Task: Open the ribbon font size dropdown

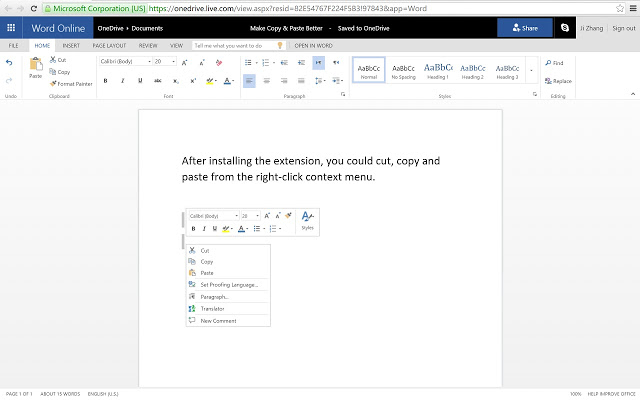Action: [x=173, y=61]
